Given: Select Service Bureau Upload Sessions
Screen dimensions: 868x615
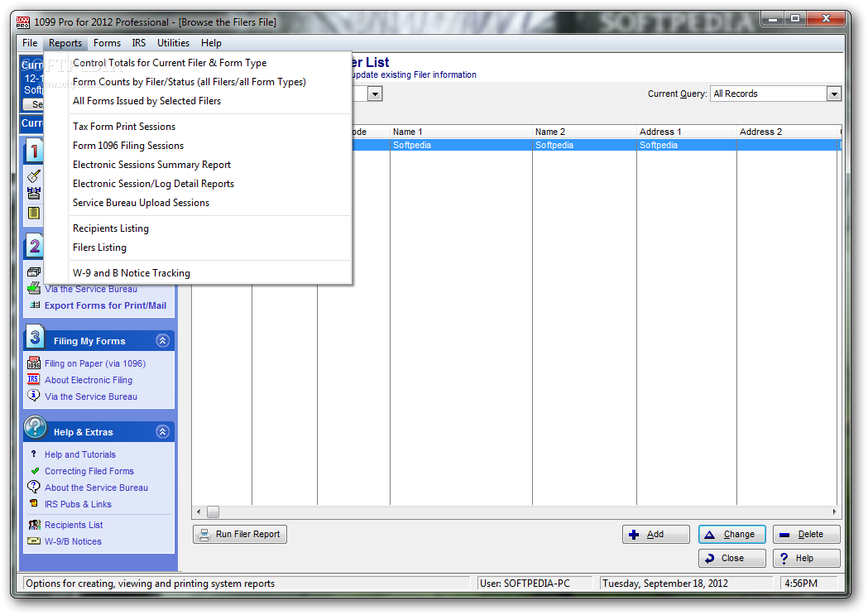Looking at the screenshot, I should pos(198,203).
